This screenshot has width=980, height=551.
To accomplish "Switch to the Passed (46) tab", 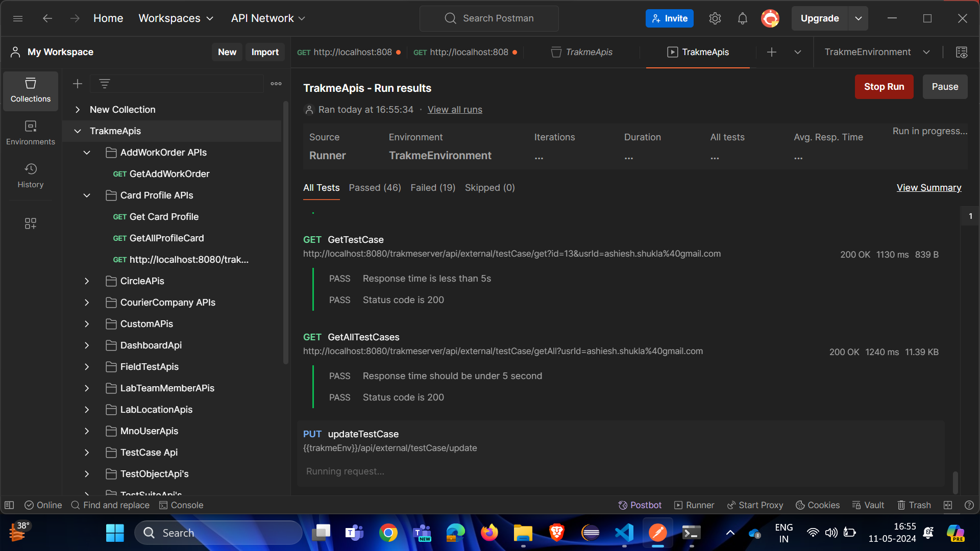I will (x=375, y=188).
